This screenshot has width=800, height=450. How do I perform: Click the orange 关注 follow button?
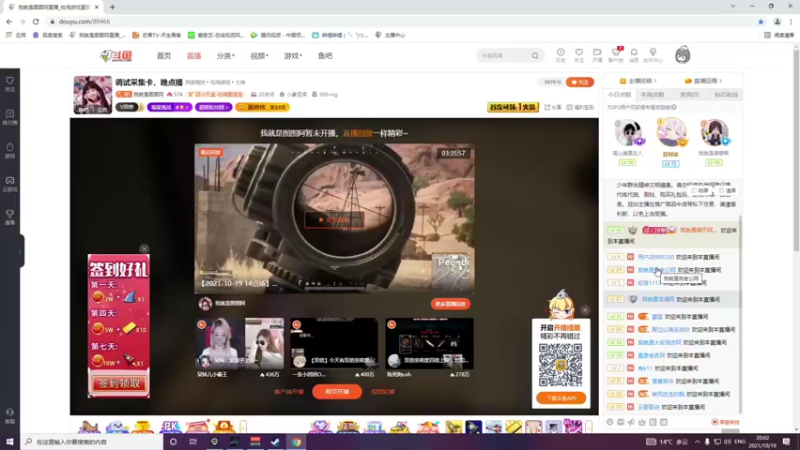tap(580, 82)
